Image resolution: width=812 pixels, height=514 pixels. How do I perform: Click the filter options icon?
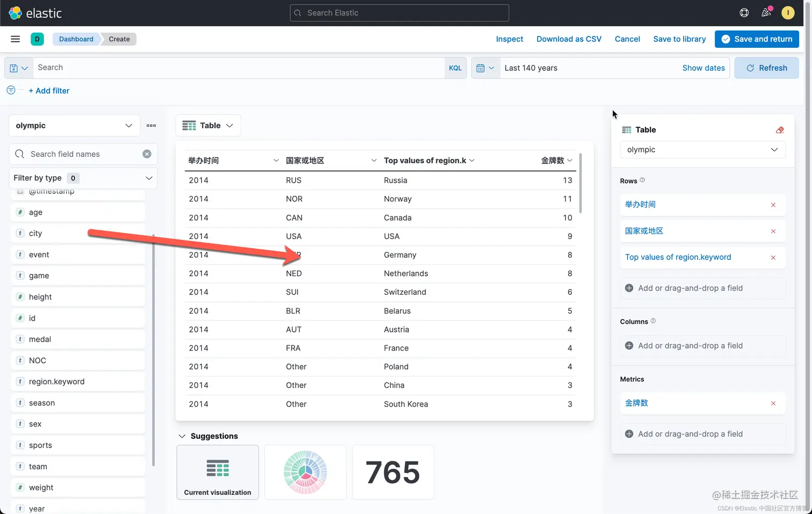[x=11, y=90]
